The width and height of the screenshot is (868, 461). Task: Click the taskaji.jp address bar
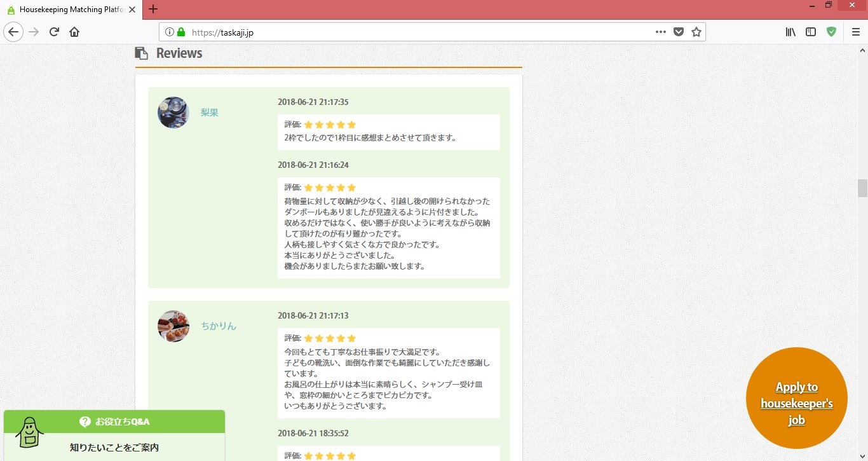click(413, 32)
